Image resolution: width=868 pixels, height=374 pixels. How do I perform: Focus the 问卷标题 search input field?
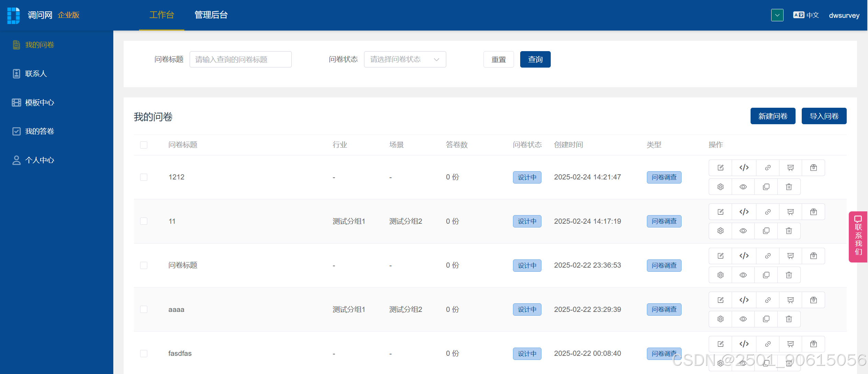tap(240, 59)
